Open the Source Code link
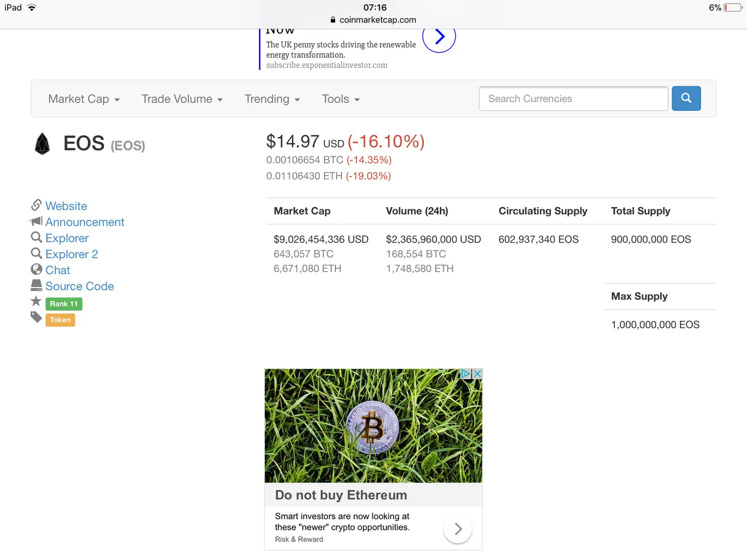The image size is (747, 560). point(80,286)
